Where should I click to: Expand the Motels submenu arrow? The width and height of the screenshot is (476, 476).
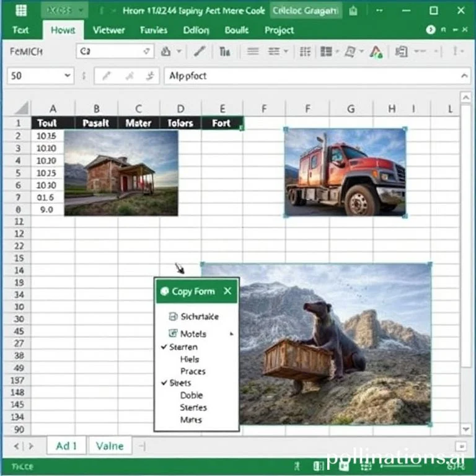(x=232, y=333)
